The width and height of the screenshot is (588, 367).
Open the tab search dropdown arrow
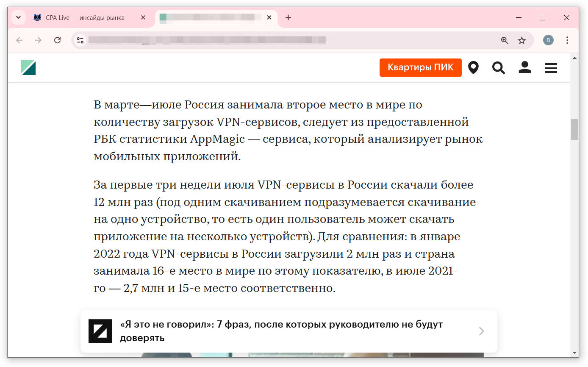tap(18, 17)
